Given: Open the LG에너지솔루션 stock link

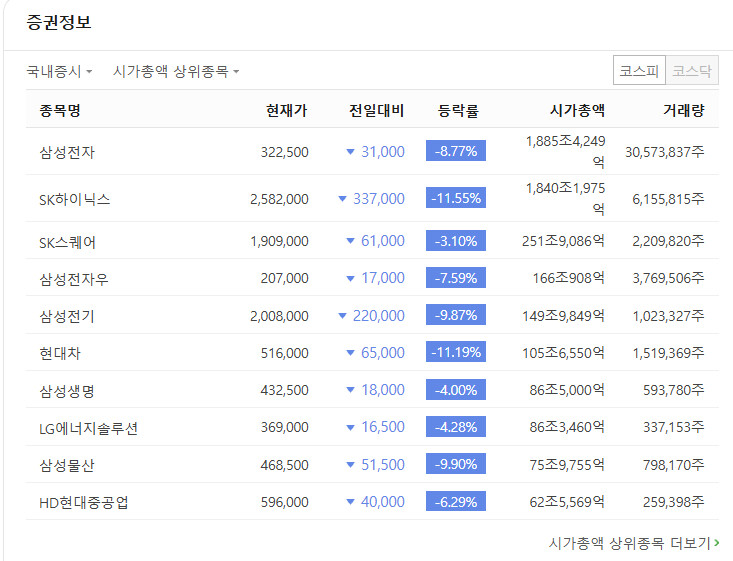Looking at the screenshot, I should (x=88, y=428).
